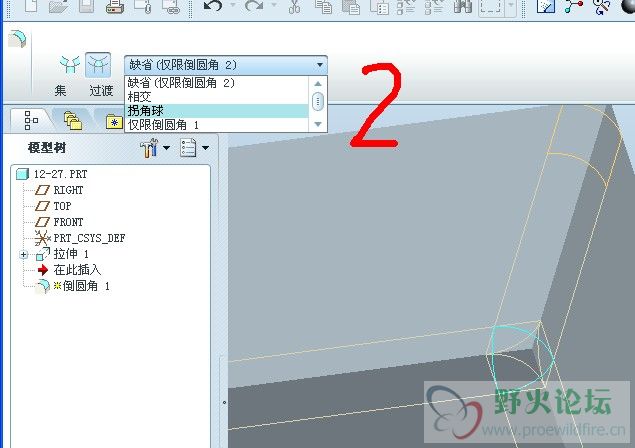Open the Settings dropdown arrow
Image resolution: width=635 pixels, height=448 pixels.
click(205, 148)
